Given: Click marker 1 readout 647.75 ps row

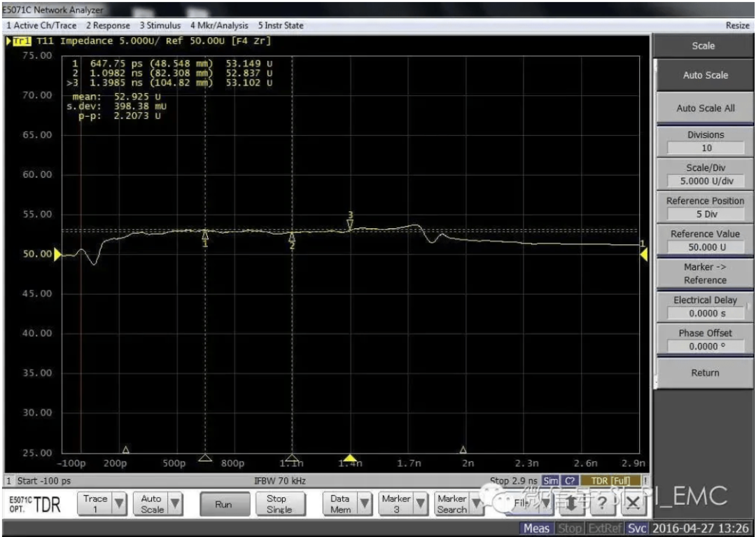Looking at the screenshot, I should click(x=172, y=64).
